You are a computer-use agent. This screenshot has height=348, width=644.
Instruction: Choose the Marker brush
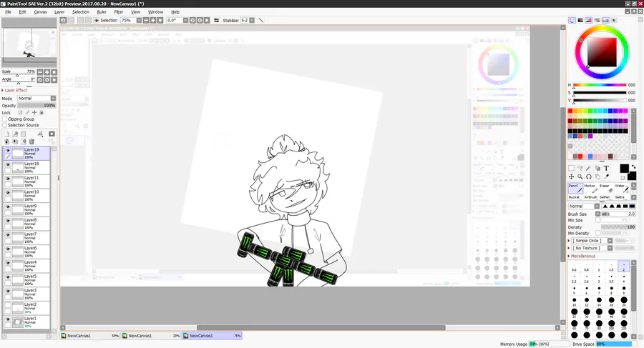[590, 189]
